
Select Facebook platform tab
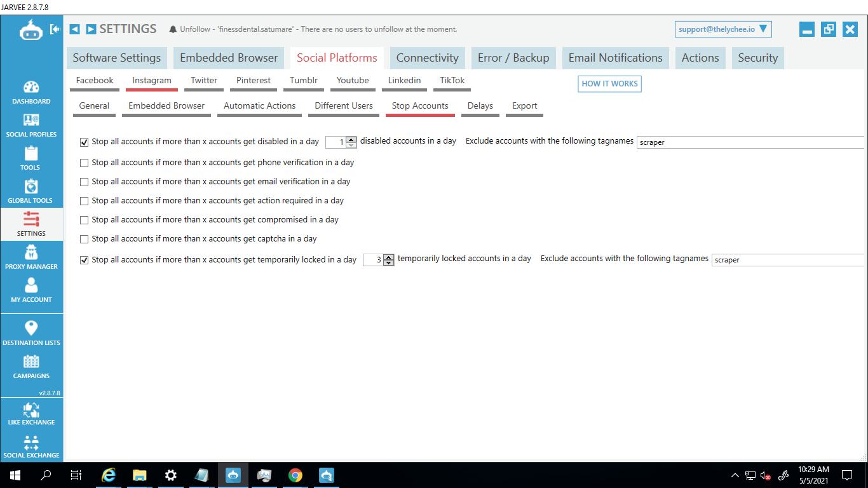(95, 81)
